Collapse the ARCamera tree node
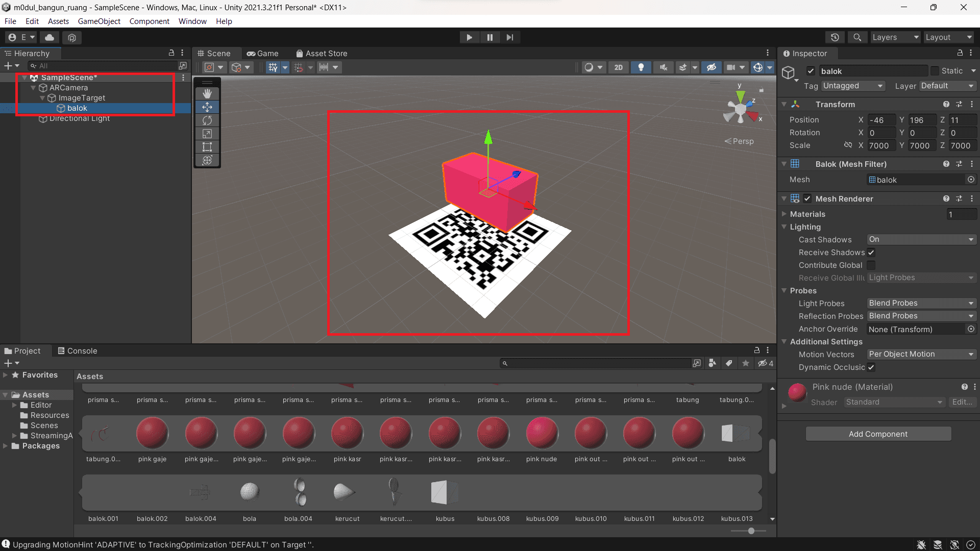Image resolution: width=980 pixels, height=551 pixels. pyautogui.click(x=33, y=88)
